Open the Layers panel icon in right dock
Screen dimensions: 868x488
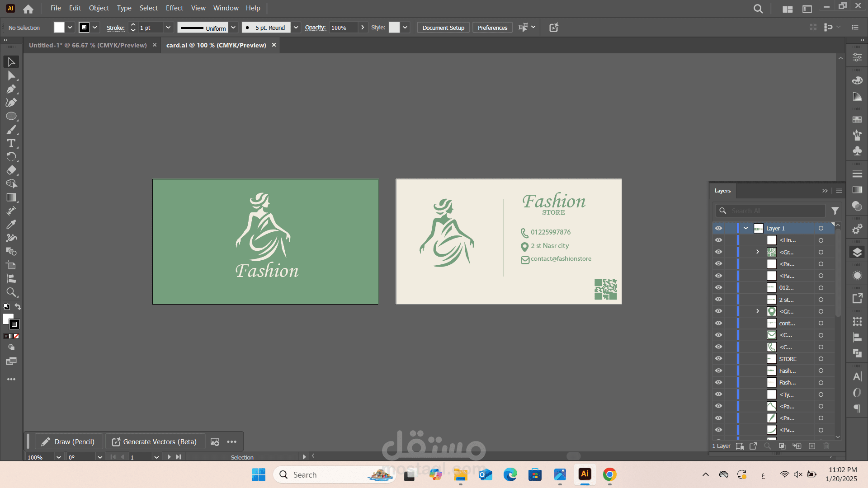(857, 252)
